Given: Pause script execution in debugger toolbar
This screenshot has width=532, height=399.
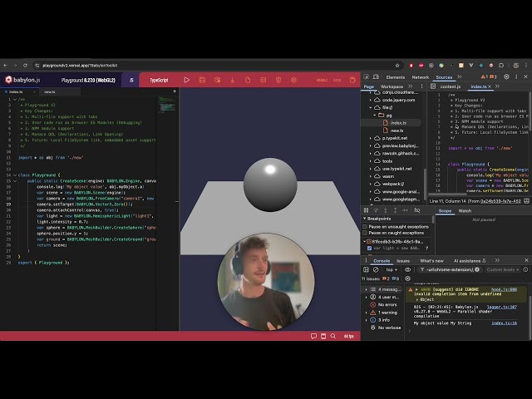Looking at the screenshot, I should [x=366, y=210].
